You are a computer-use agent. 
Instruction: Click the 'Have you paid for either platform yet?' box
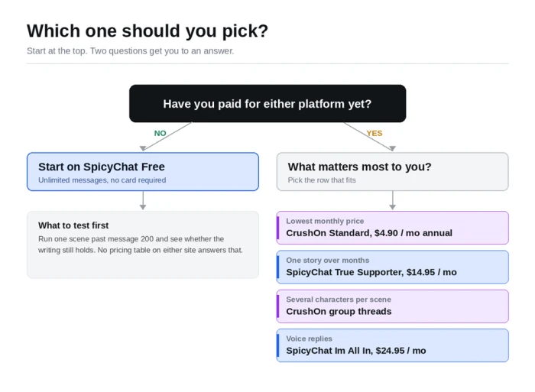267,103
